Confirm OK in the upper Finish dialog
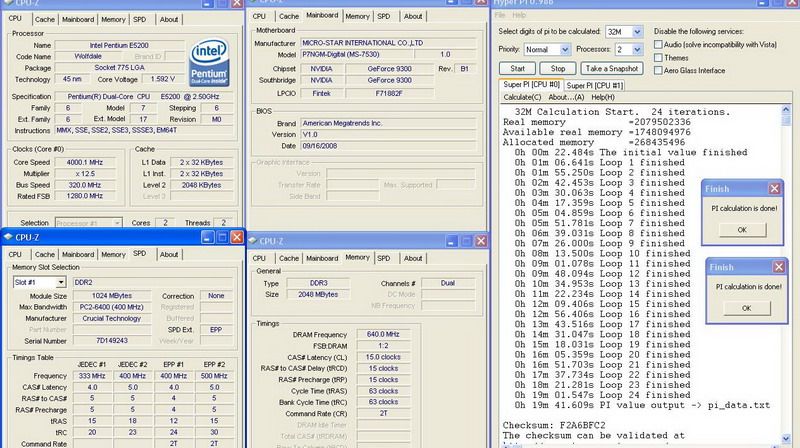The width and height of the screenshot is (800, 448). point(742,230)
